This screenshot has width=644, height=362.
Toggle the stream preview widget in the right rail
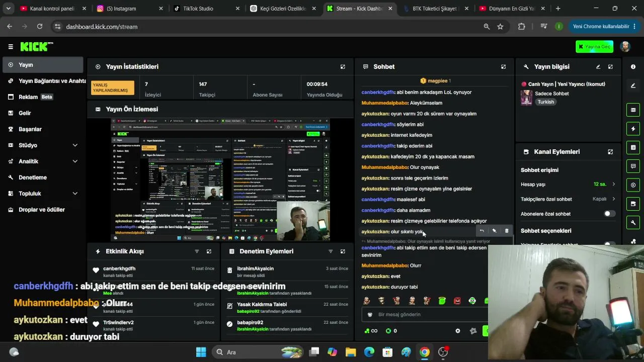click(633, 110)
